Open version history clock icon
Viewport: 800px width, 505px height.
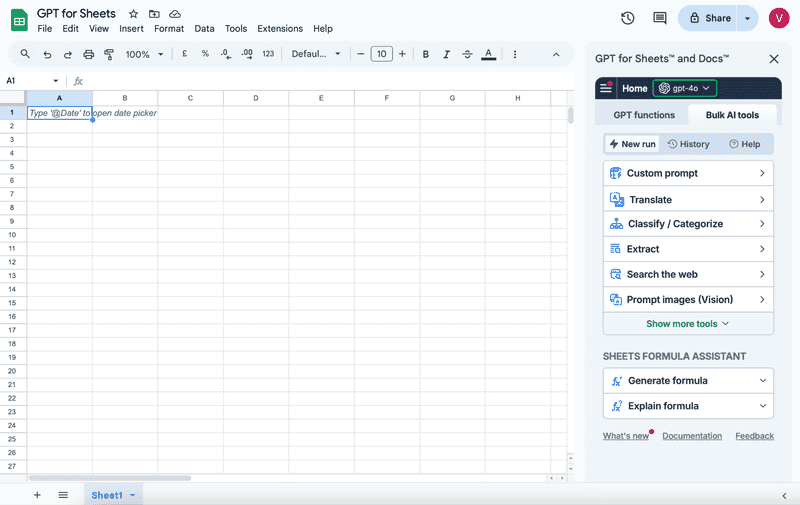pos(628,18)
